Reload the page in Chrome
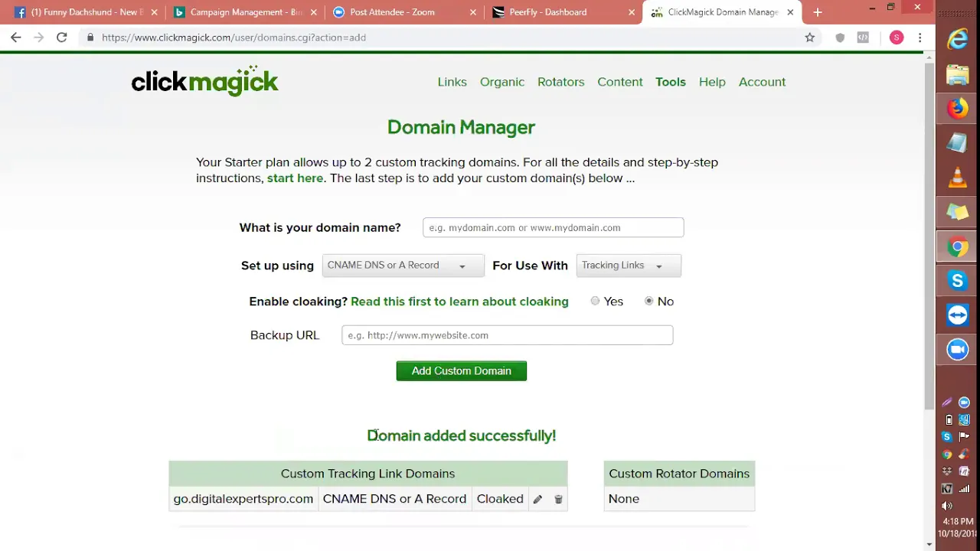 [61, 37]
